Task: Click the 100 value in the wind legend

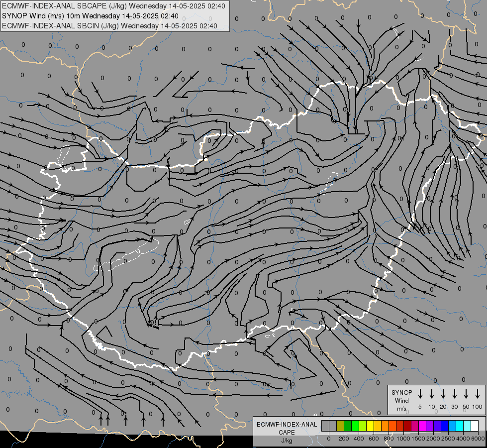Action: coord(478,407)
